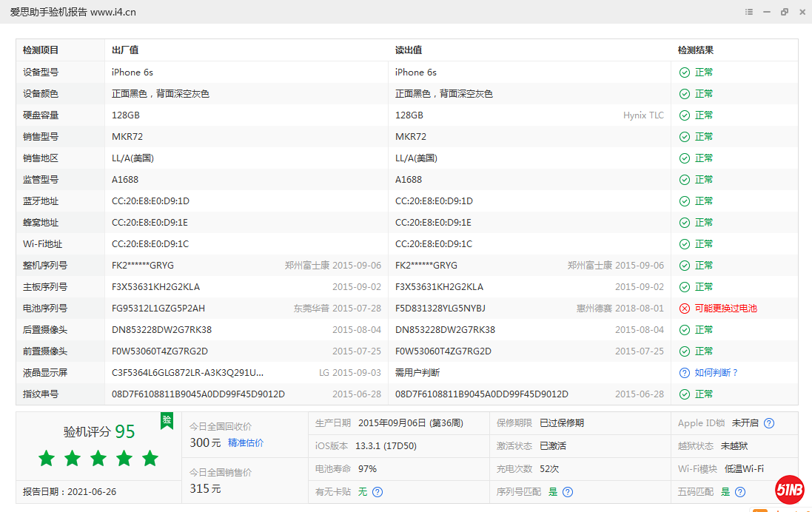This screenshot has width=812, height=512.
Task: Restore down the report window
Action: coord(785,12)
